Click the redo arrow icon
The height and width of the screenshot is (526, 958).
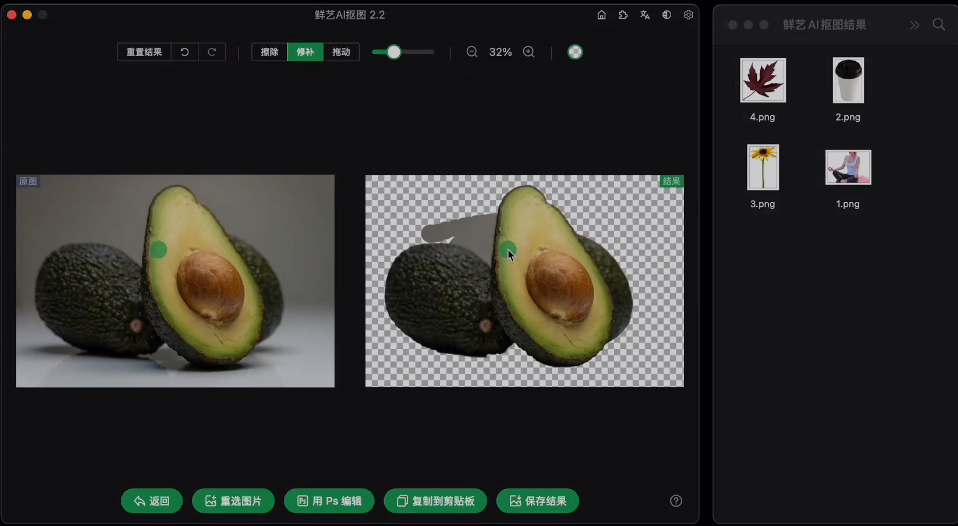pos(212,52)
